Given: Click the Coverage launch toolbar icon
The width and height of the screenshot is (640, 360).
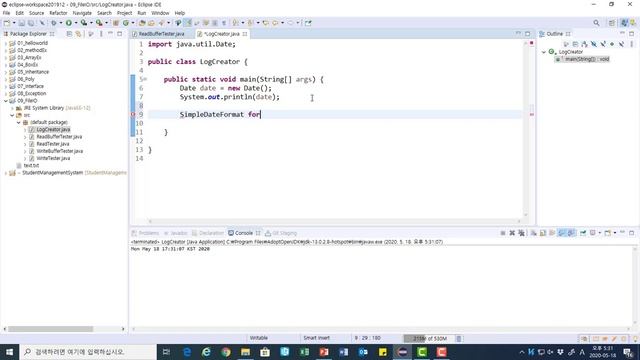Looking at the screenshot, I should 84,23.
